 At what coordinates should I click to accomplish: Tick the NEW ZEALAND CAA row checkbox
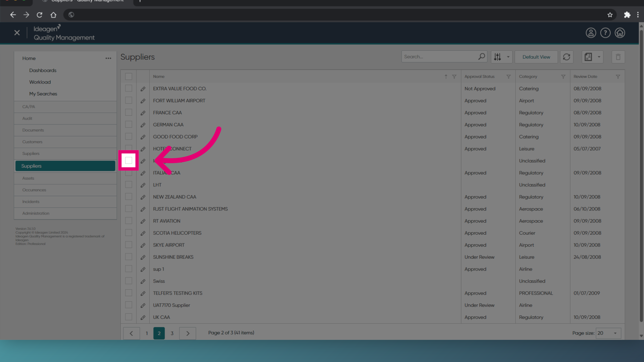[x=128, y=197]
